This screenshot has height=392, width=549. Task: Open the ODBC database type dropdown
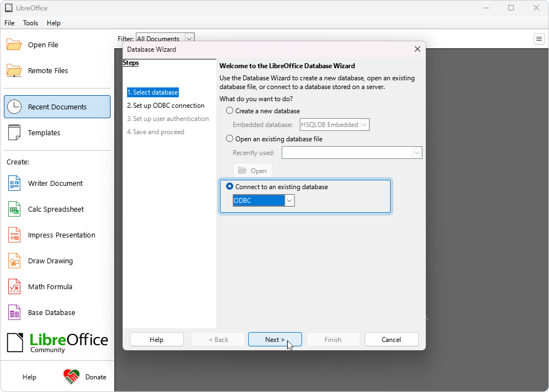click(289, 200)
